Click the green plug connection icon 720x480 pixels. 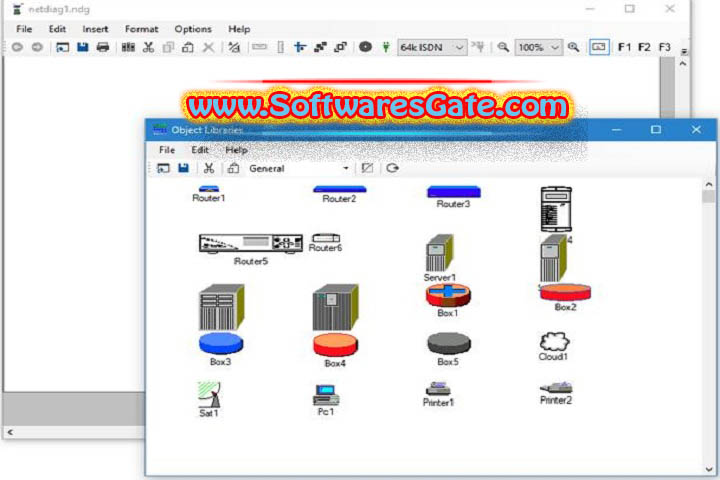click(386, 47)
